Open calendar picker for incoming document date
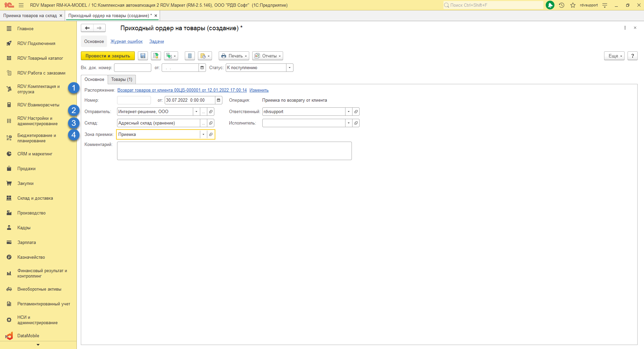 click(202, 68)
